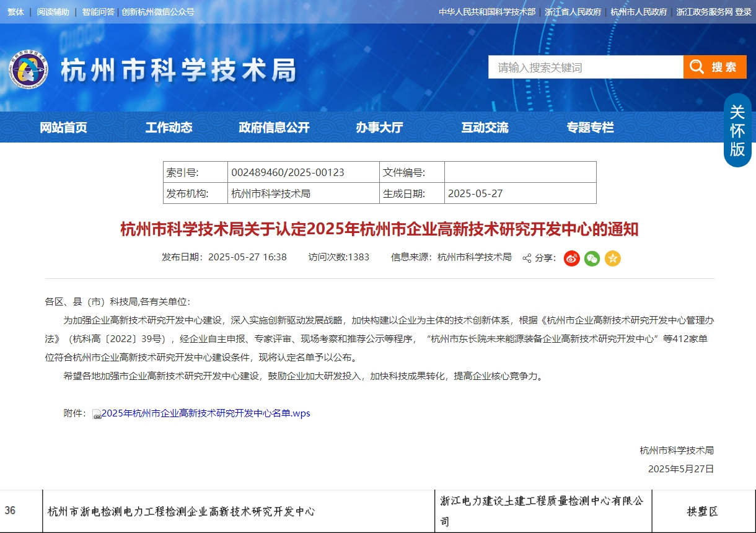Expand the 办事大厅 navigation menu
The width and height of the screenshot is (756, 533).
[379, 128]
